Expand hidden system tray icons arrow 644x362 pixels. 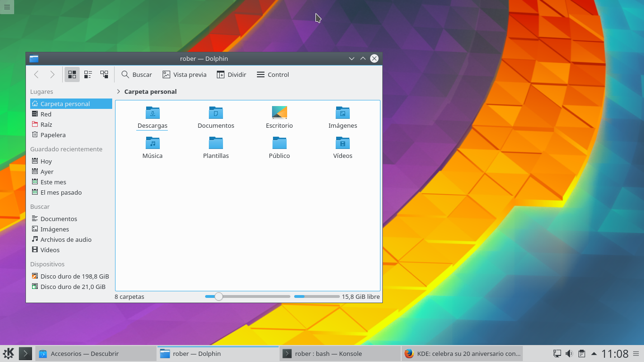tap(594, 354)
